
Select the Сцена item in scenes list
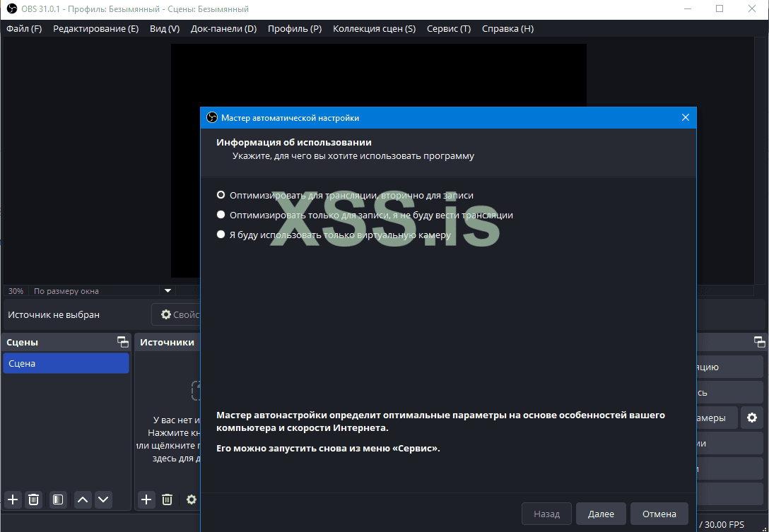pos(66,363)
